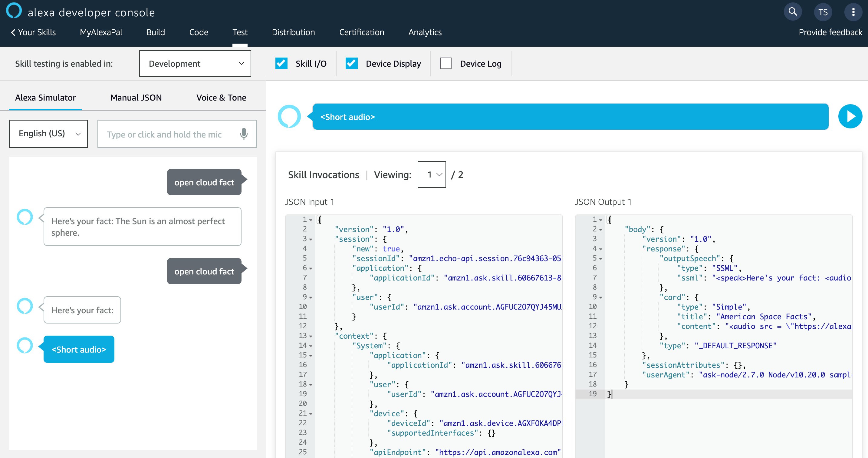Viewport: 868px width, 458px height.
Task: Open the Distribution tab
Action: [294, 32]
